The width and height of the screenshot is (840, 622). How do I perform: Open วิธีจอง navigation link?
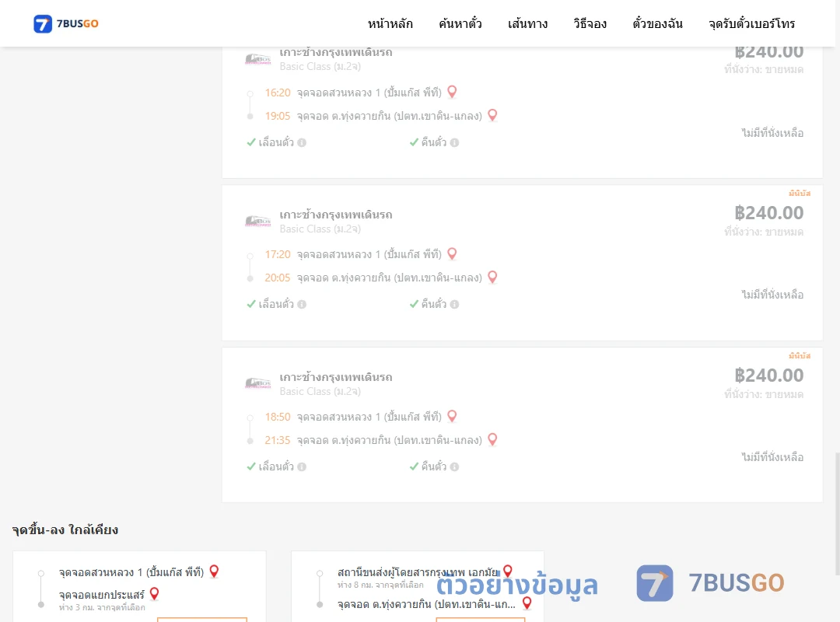point(590,23)
